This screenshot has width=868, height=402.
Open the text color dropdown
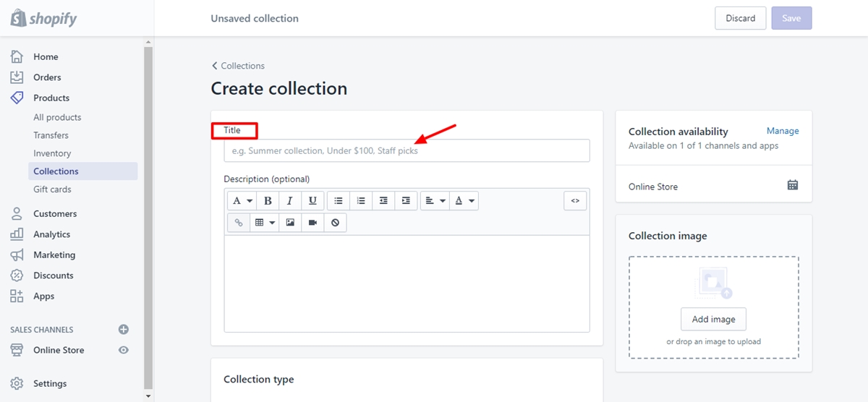click(464, 201)
